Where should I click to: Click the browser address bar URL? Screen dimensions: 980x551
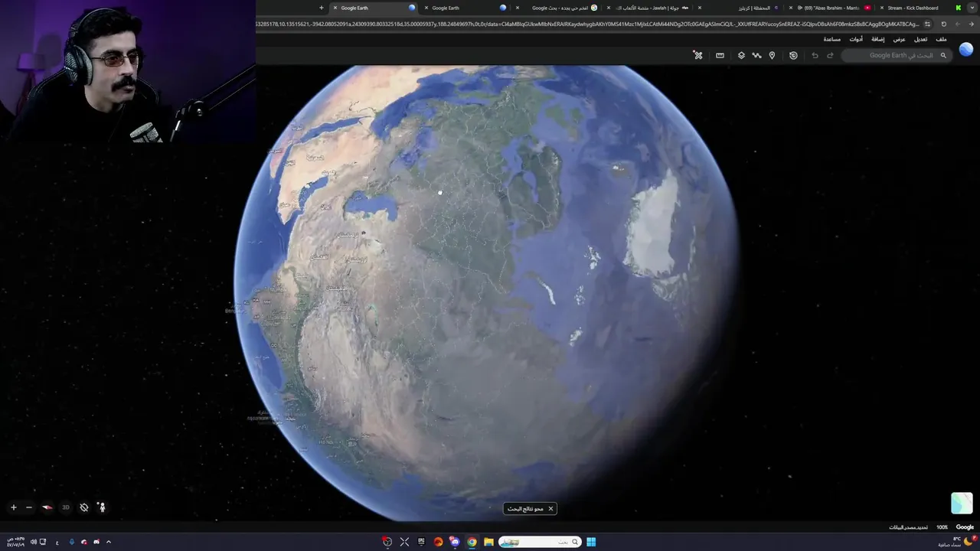[586, 24]
